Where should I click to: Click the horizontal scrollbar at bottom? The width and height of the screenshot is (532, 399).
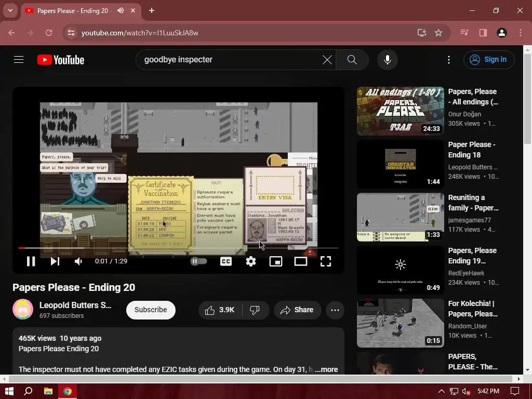[261, 379]
